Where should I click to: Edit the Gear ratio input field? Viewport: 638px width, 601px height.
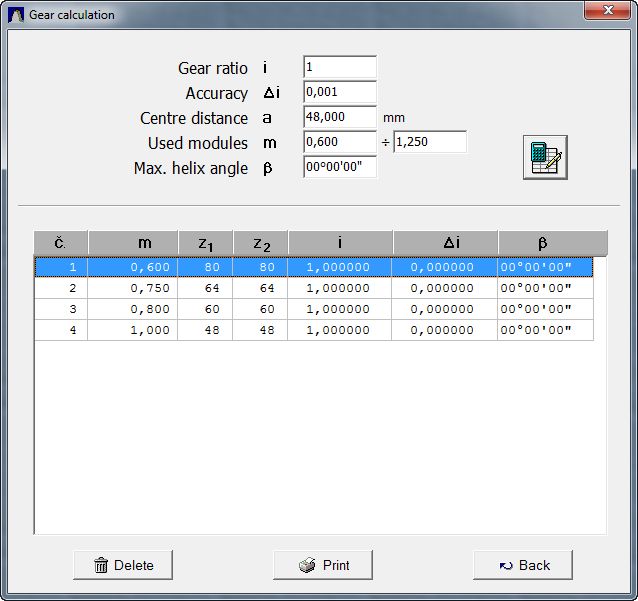coord(339,67)
